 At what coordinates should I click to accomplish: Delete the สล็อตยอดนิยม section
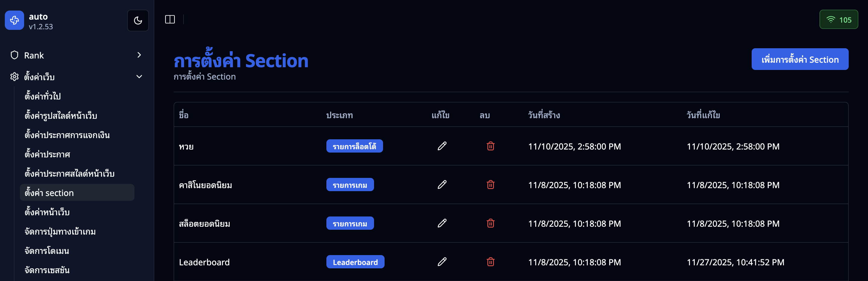click(x=490, y=223)
